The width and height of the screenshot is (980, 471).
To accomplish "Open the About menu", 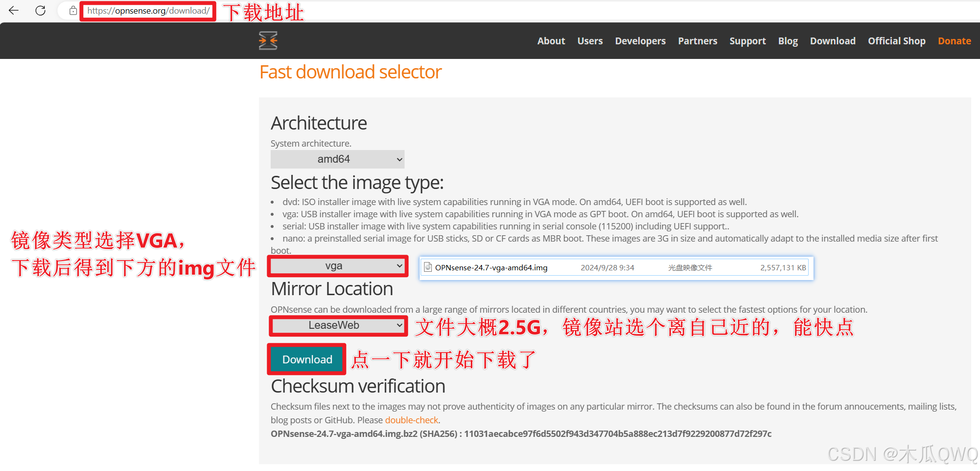I will (551, 41).
